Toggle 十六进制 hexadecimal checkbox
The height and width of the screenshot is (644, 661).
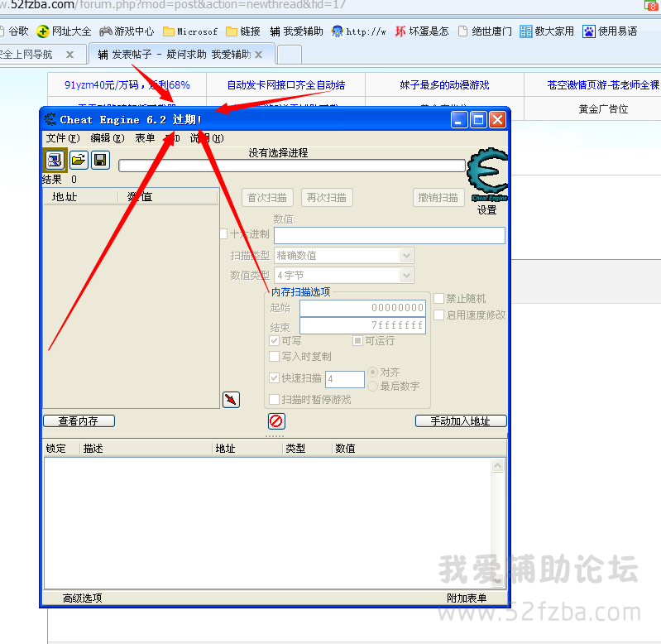[x=224, y=233]
